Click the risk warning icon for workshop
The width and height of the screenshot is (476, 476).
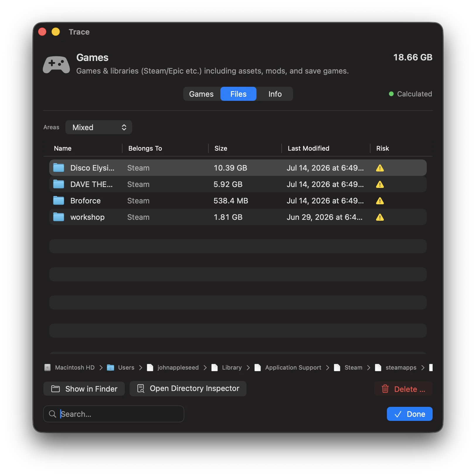pos(380,217)
